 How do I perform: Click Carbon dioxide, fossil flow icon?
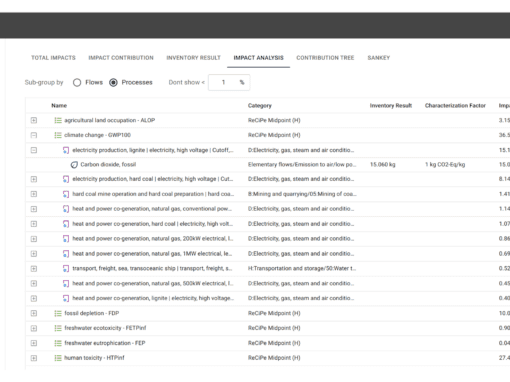point(74,165)
